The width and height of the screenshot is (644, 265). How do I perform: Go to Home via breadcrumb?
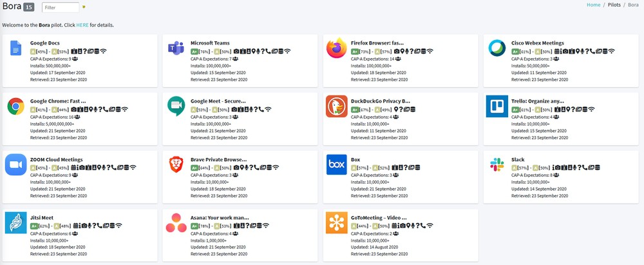point(593,5)
